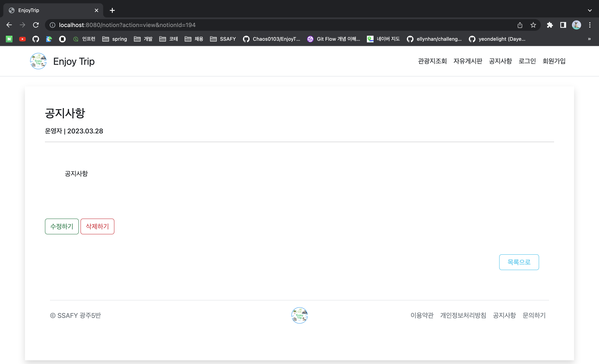Open the YouTube bookmark icon
Viewport: 599px width, 364px height.
(x=22, y=39)
